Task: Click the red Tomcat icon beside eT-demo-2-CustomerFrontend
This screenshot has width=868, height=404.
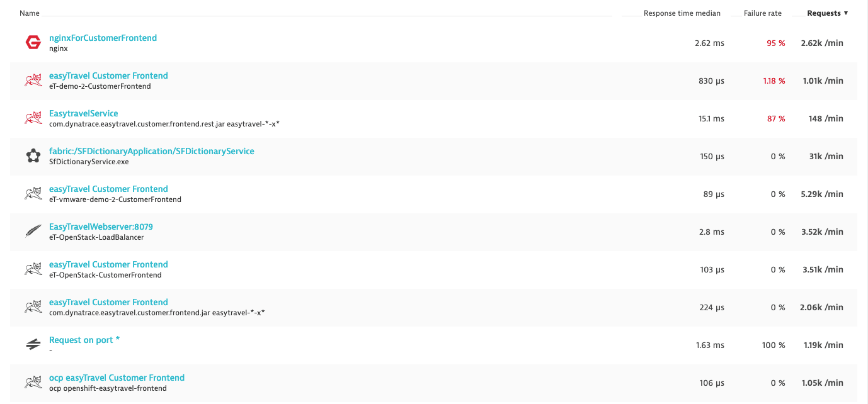Action: click(33, 81)
